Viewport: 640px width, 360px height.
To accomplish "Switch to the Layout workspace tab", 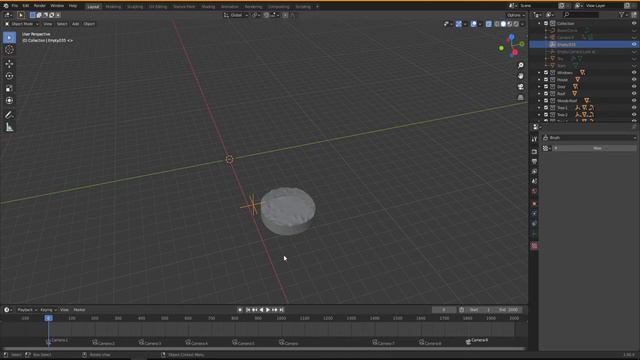I will [x=93, y=7].
